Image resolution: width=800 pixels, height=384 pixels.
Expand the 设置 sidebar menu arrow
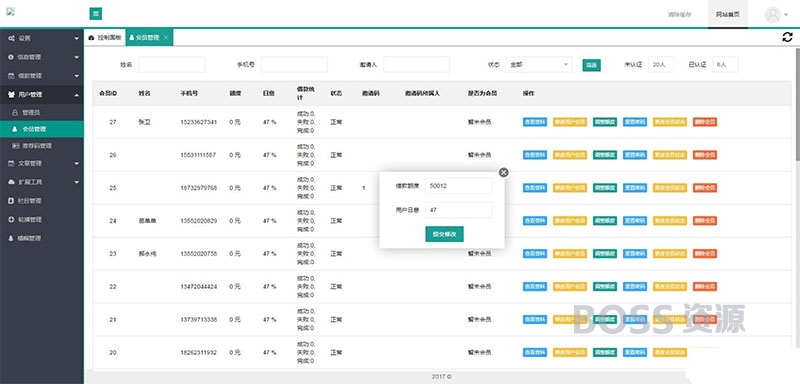click(x=77, y=38)
